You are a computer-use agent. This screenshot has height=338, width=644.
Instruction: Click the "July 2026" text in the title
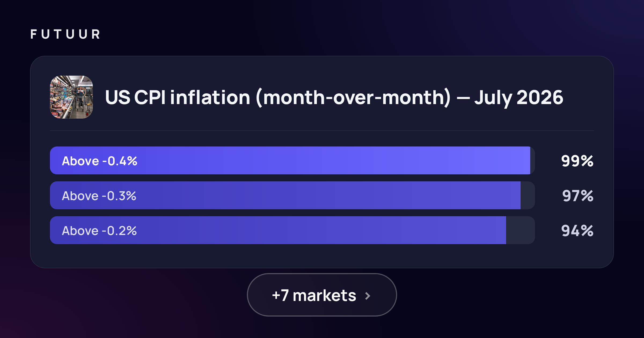click(x=519, y=97)
